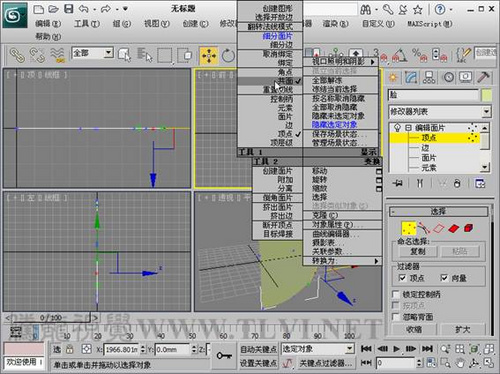
Task: Click the Unlink Selection icon
Action: pyautogui.click(x=37, y=55)
